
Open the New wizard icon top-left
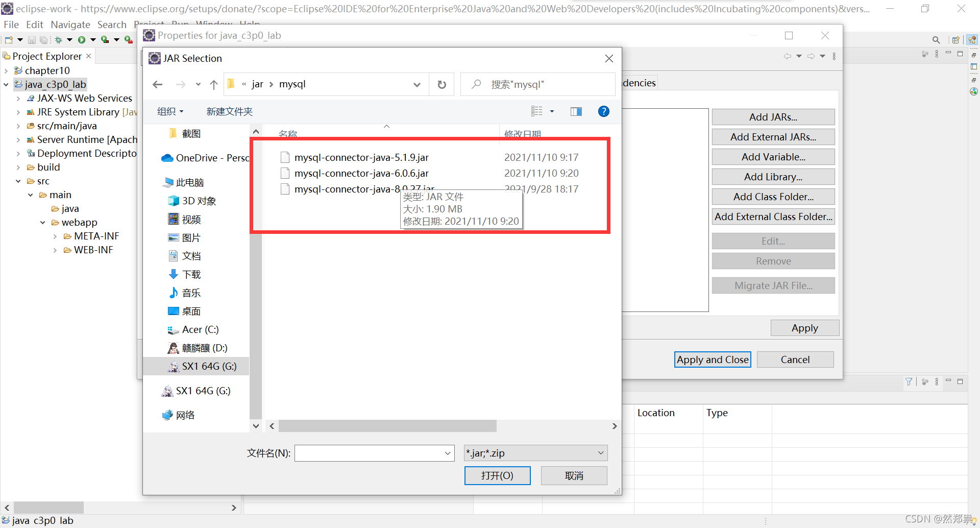click(9, 40)
